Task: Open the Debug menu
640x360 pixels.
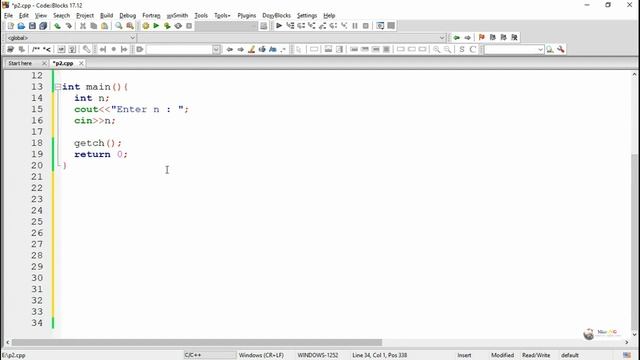Action: tap(127, 16)
